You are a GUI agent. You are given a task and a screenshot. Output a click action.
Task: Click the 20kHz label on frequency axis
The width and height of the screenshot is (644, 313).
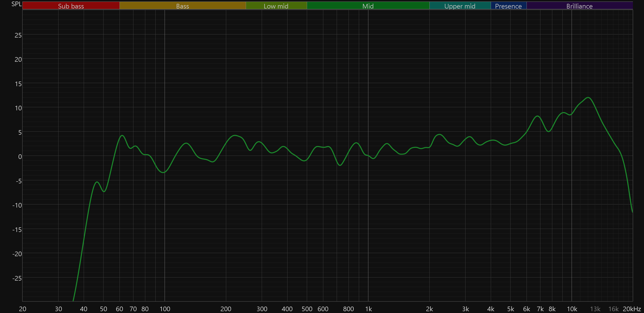click(632, 309)
